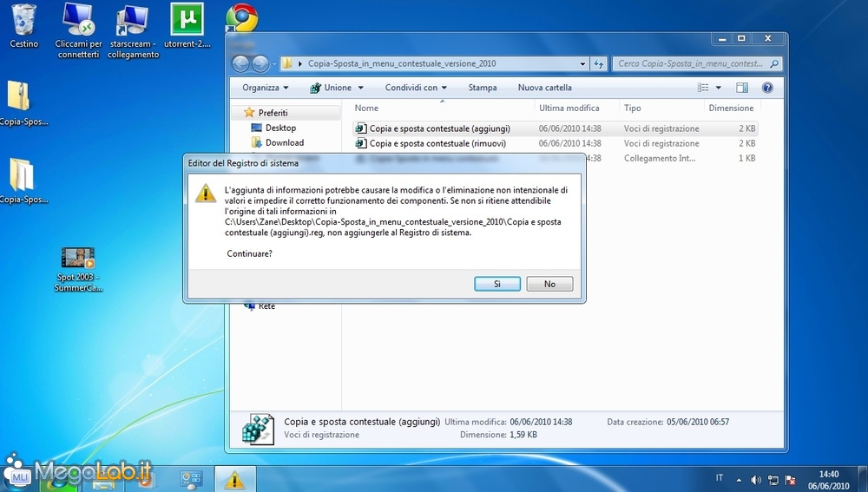
Task: Click the 'Collegamento Int...' type cell
Action: [660, 158]
